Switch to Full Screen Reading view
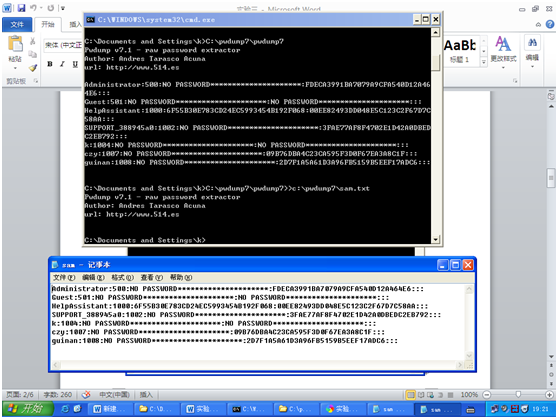The width and height of the screenshot is (558, 419). (421, 394)
